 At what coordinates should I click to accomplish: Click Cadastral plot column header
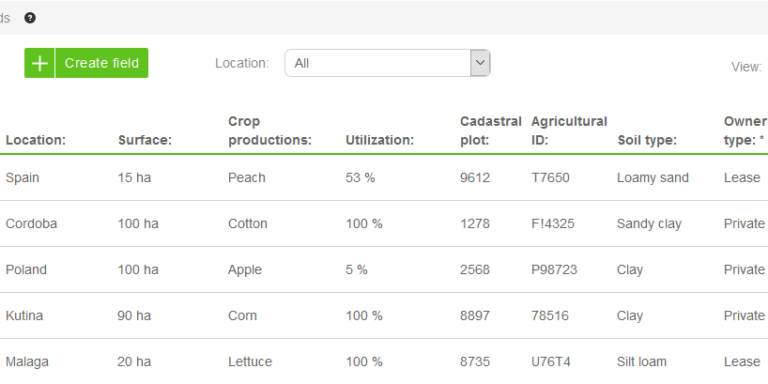coord(490,131)
